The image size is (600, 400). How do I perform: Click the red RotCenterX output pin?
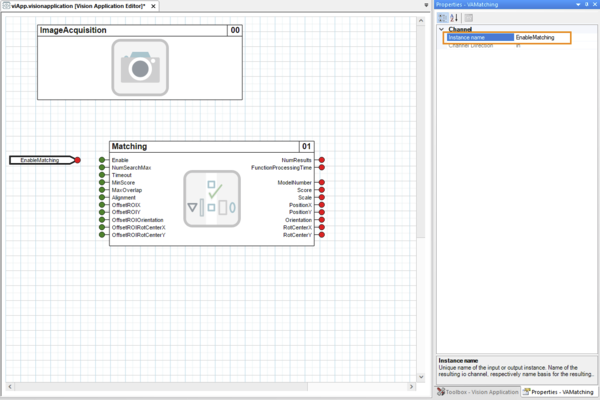pyautogui.click(x=322, y=227)
